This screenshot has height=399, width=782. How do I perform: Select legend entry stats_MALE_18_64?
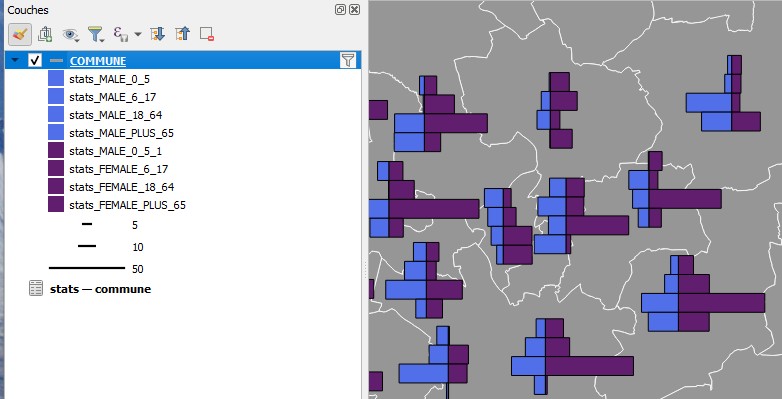click(x=116, y=115)
